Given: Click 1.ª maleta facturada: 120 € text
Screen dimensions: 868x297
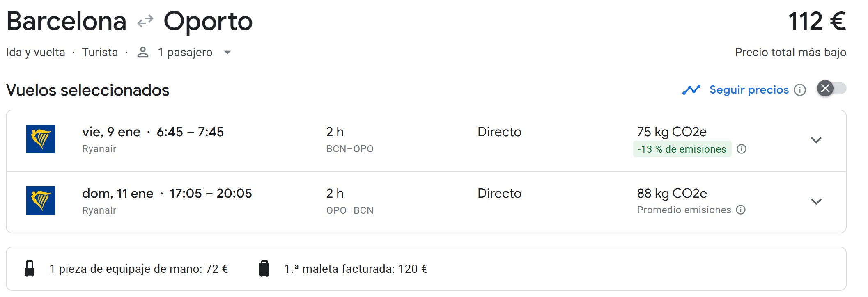Looking at the screenshot, I should pos(356,269).
